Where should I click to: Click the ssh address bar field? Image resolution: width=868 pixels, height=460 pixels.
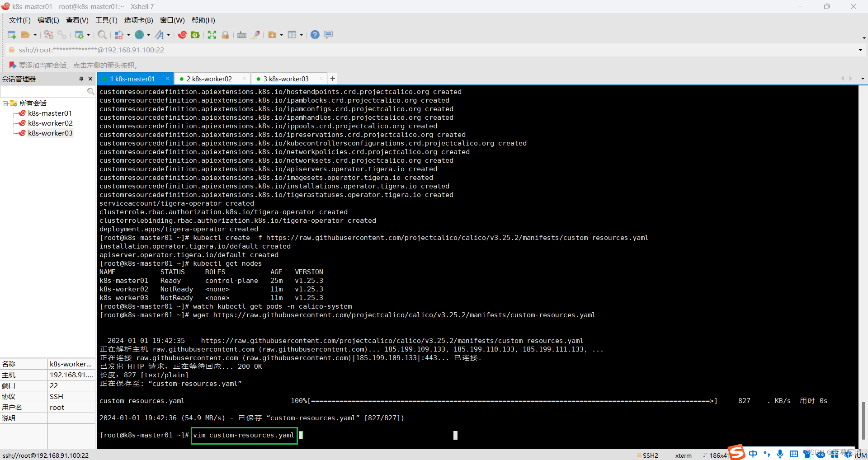coord(434,50)
